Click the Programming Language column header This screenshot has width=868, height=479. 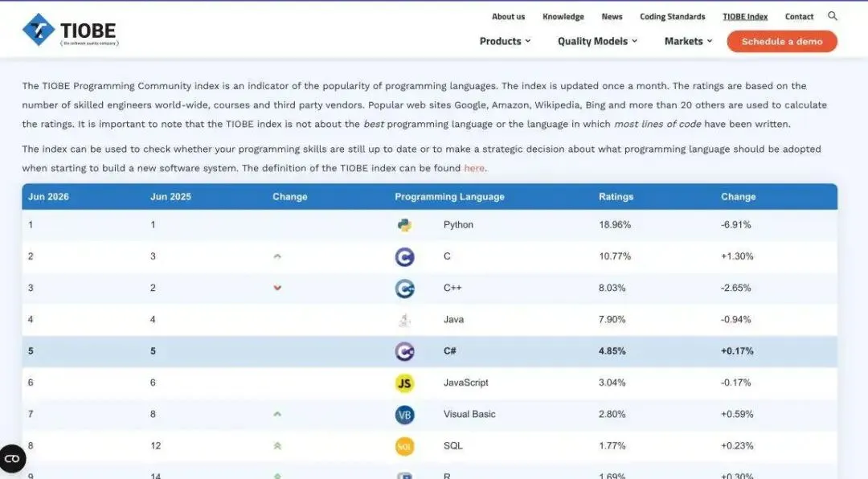449,197
